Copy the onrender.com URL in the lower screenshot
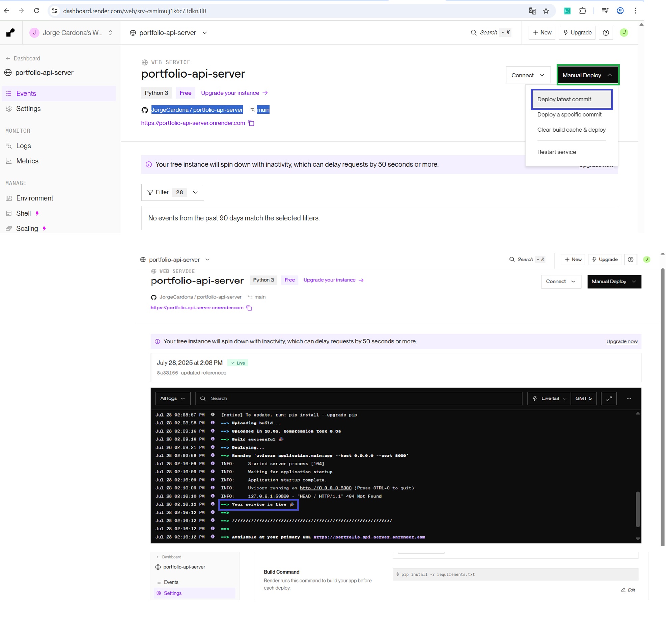 pyautogui.click(x=249, y=308)
